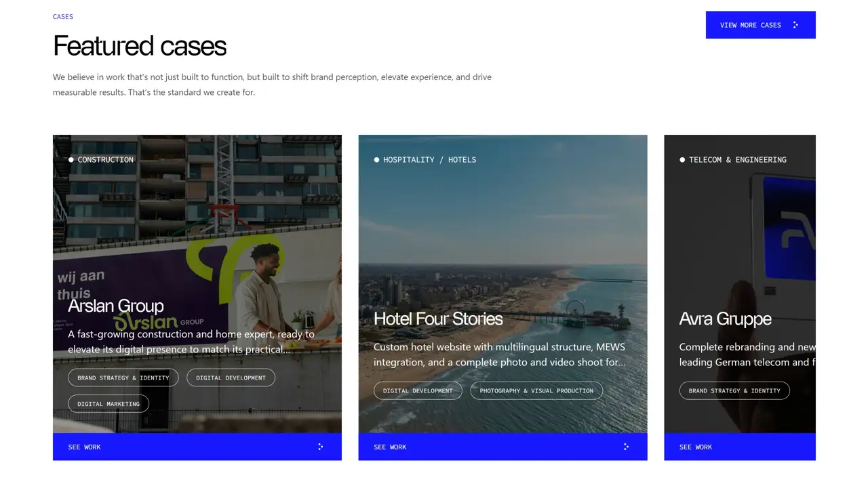This screenshot has height=488, width=868.
Task: Open the Arslan Group case title
Action: 116,306
